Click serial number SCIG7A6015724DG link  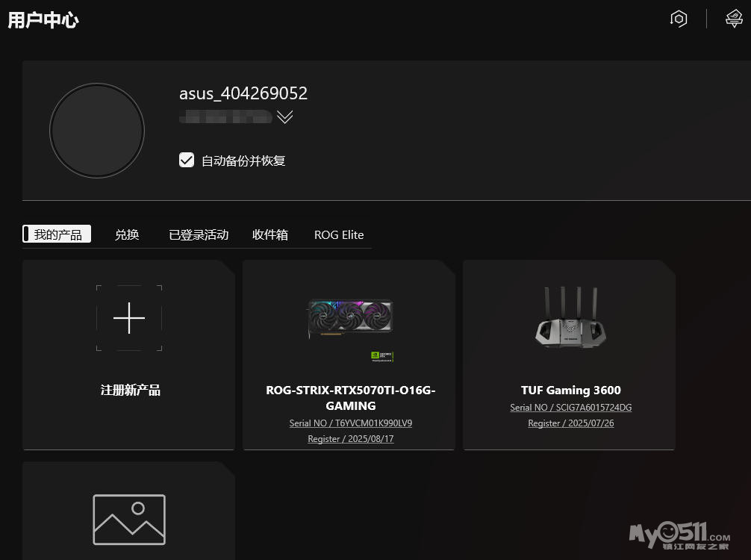click(570, 408)
